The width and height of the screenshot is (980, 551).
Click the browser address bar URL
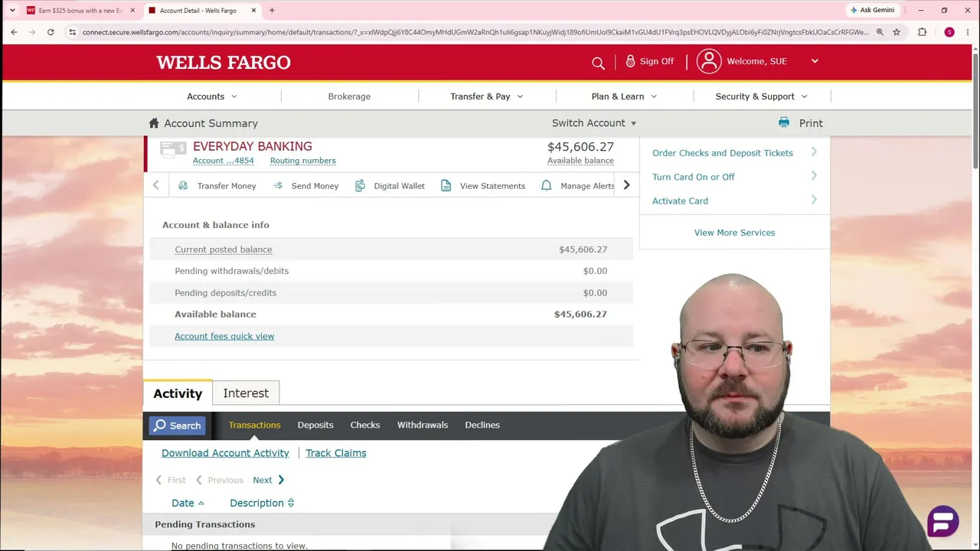475,32
